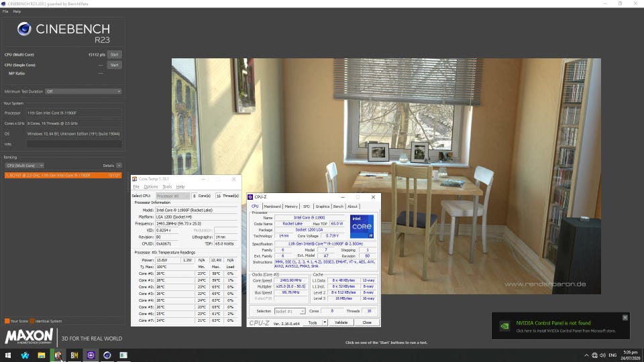Click the 15112 pts multi core score
Screen dimensions: 644x362
tap(97, 54)
